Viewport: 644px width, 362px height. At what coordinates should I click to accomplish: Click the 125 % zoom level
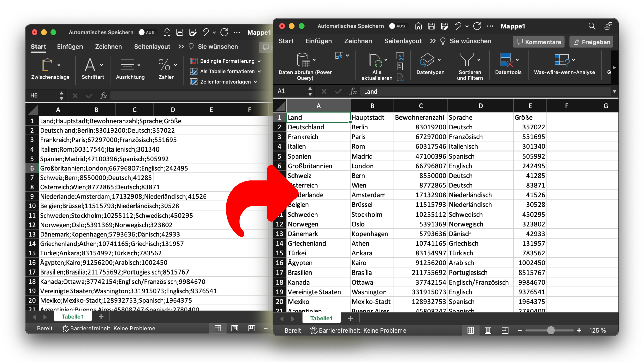[598, 330]
